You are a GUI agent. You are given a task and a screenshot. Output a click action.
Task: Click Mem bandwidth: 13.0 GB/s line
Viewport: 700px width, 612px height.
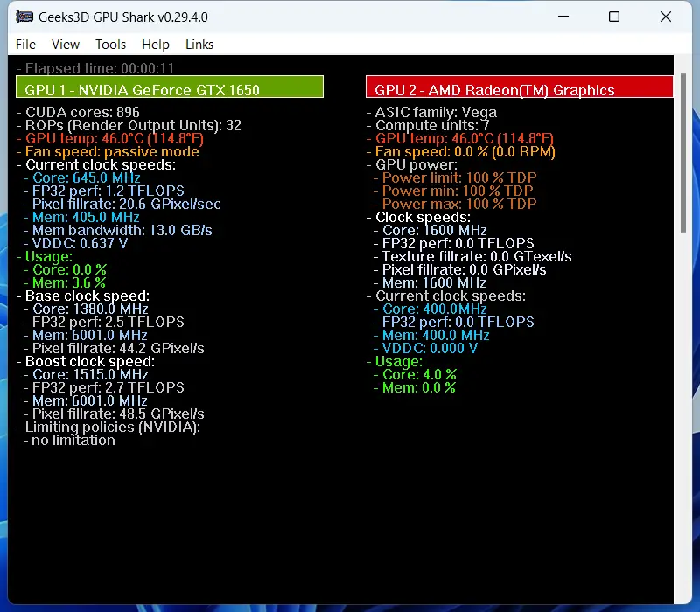(x=118, y=230)
